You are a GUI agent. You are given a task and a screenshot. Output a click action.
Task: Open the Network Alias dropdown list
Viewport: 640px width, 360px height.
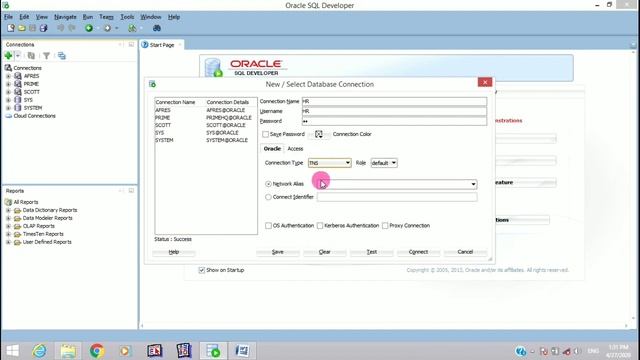tap(473, 184)
